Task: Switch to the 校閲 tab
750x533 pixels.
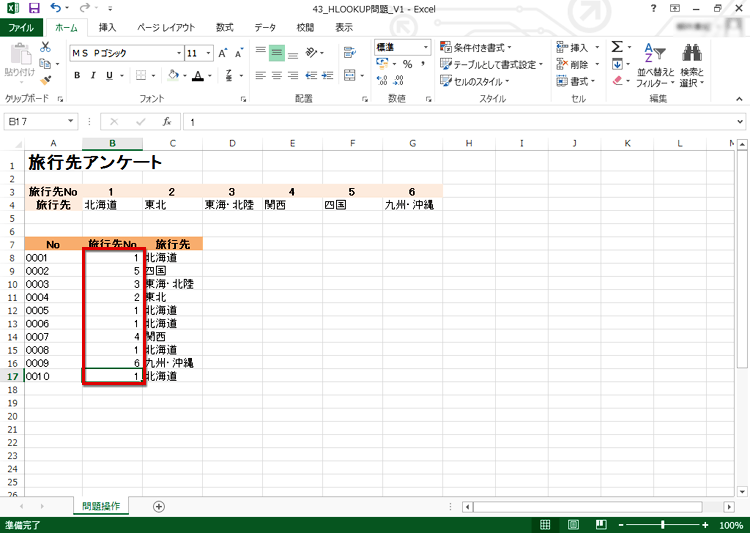Action: (305, 27)
